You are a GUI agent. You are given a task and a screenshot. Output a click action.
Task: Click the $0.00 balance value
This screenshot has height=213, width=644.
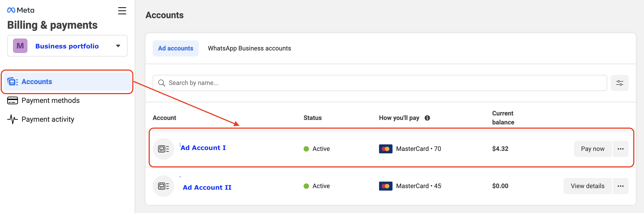[x=500, y=186]
